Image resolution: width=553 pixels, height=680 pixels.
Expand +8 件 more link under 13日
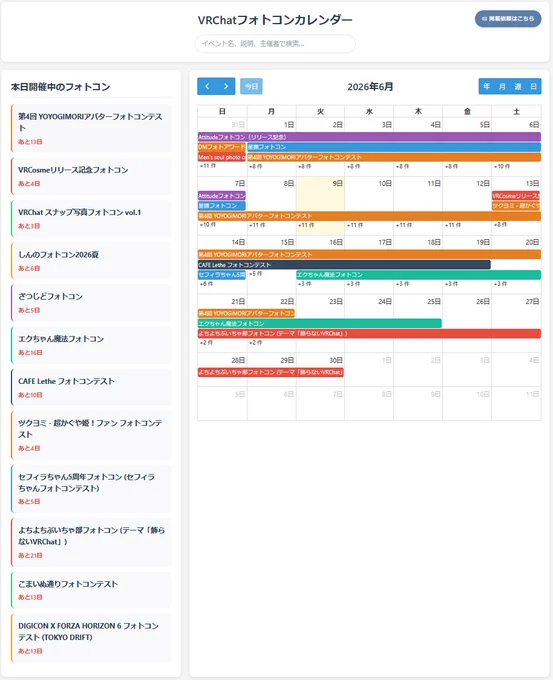pyautogui.click(x=501, y=225)
